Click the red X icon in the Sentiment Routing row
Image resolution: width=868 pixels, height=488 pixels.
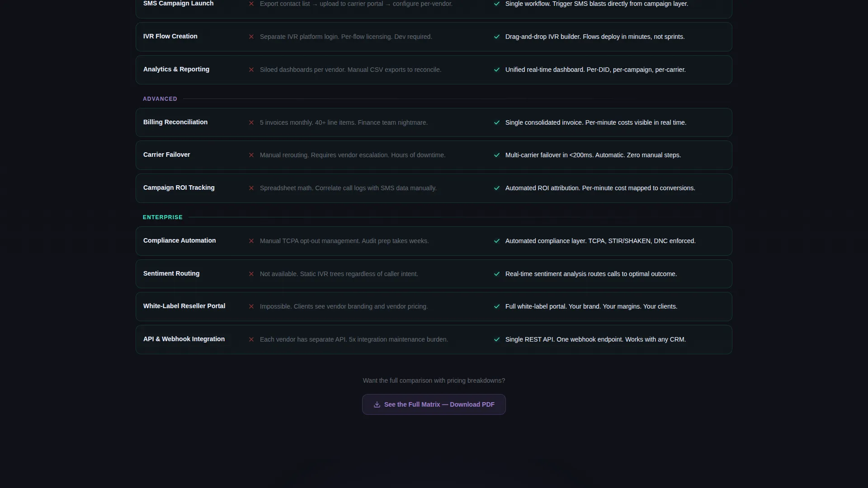pos(251,274)
